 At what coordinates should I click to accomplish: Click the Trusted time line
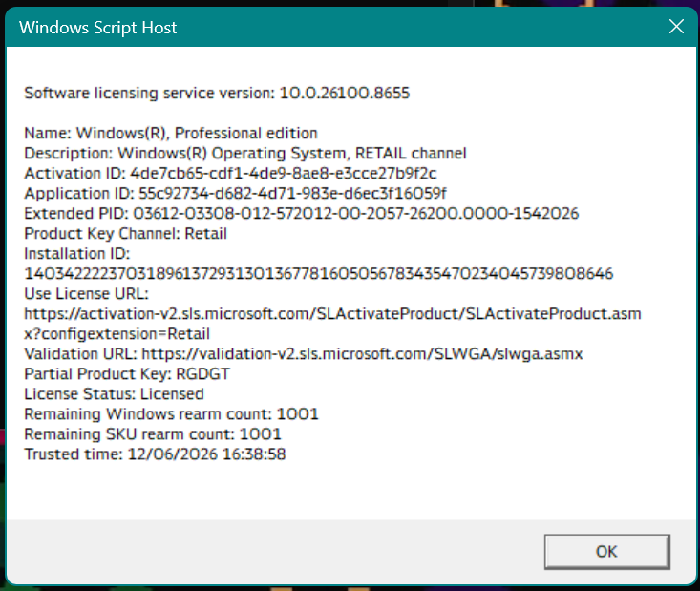tap(155, 454)
